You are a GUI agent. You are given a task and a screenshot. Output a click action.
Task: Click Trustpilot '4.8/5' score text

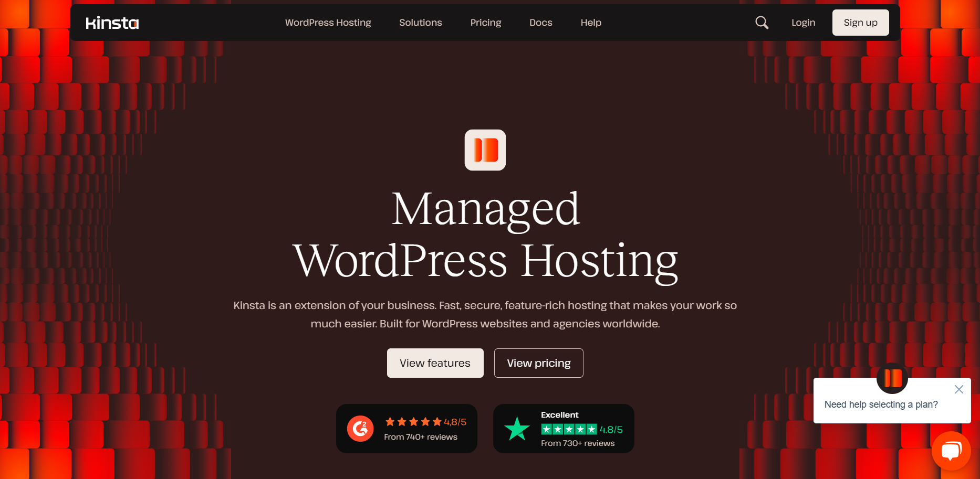point(611,430)
